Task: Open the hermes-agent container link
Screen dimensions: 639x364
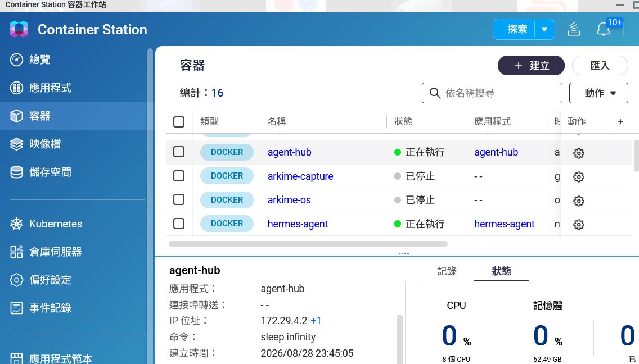Action: click(298, 224)
